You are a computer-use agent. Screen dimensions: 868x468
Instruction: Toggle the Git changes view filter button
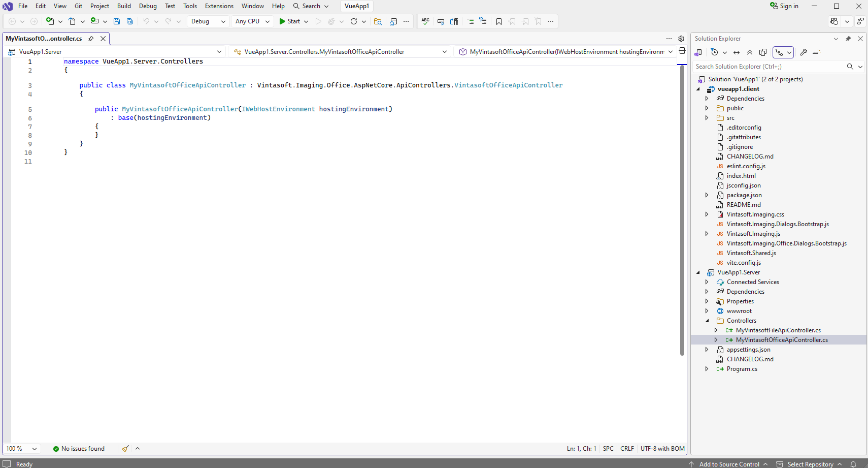pos(779,52)
